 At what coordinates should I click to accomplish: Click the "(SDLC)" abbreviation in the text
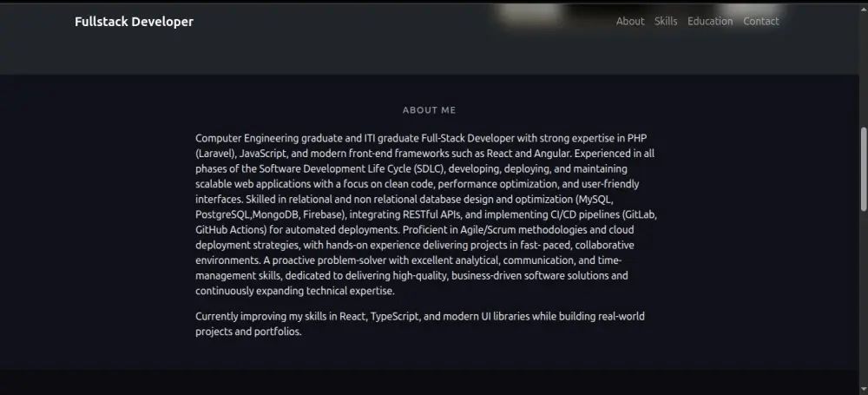(x=414, y=168)
